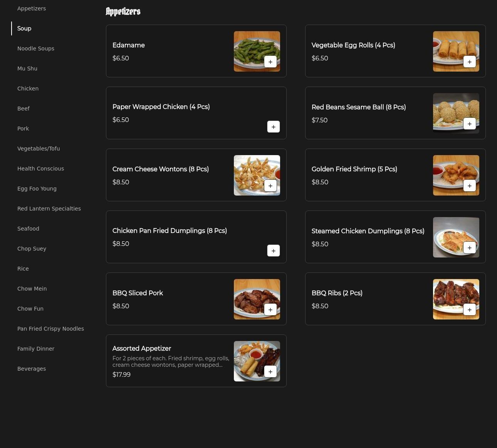Jump to Red Lantern Specialties section

coord(49,209)
